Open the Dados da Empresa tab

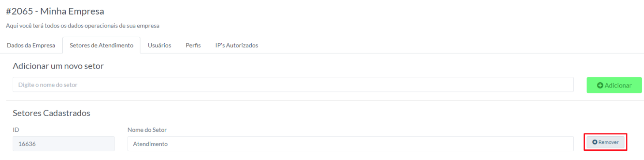point(31,45)
